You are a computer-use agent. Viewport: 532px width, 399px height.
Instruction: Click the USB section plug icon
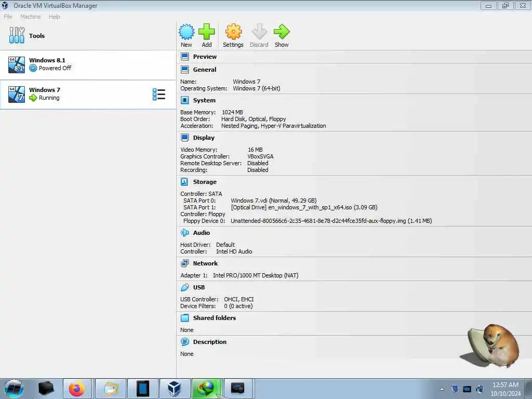[x=185, y=287]
